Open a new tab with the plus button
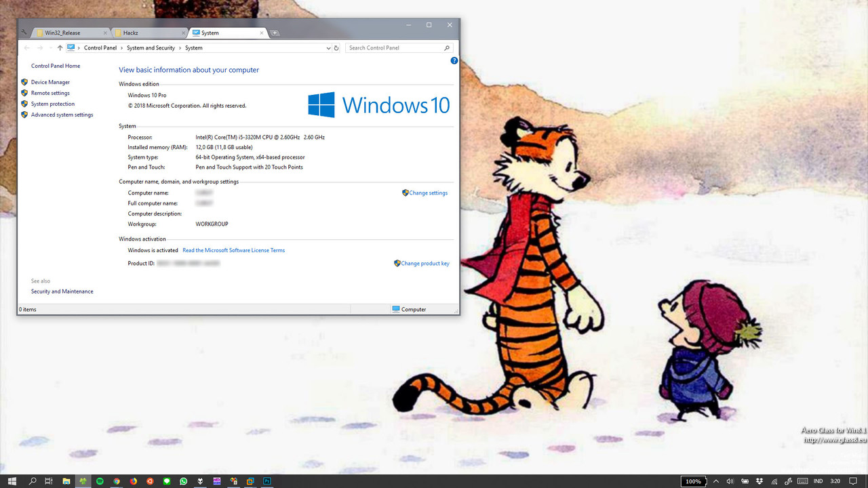 275,33
